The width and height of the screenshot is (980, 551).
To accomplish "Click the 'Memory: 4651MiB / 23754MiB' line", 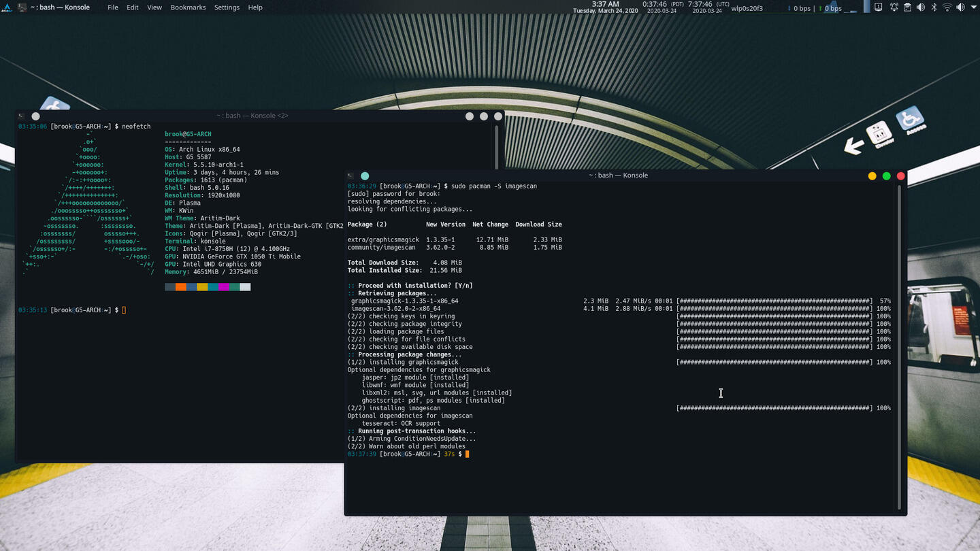I will pos(211,271).
